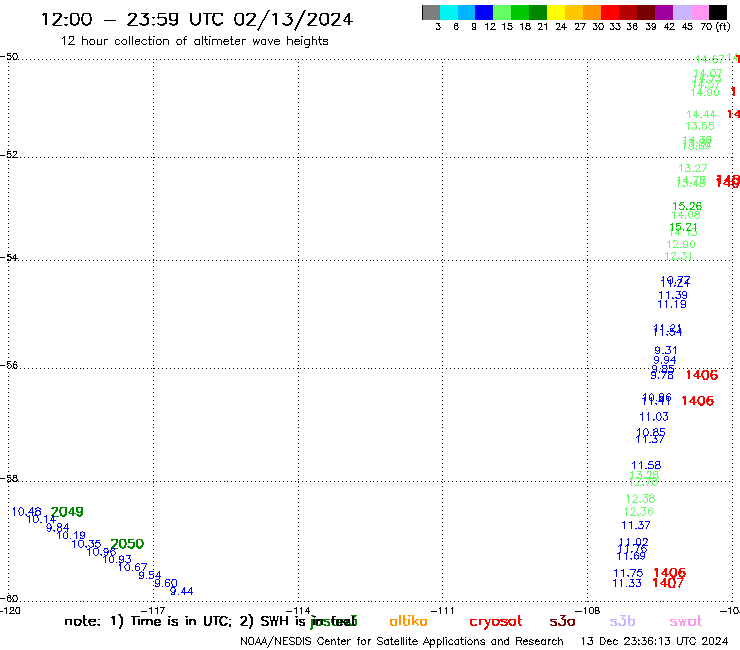Click the wave height value '11.03'
This screenshot has height=650, width=740.
(x=654, y=417)
